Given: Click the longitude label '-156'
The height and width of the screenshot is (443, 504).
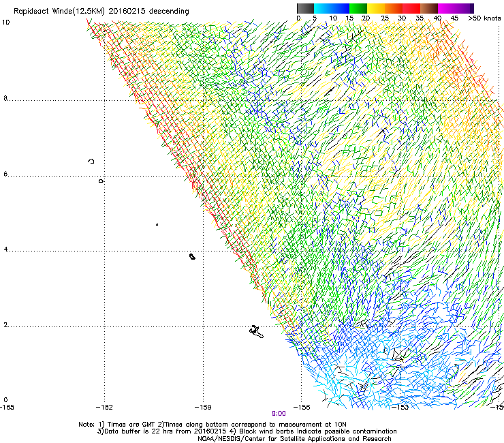Looking at the screenshot, I should (x=302, y=407).
